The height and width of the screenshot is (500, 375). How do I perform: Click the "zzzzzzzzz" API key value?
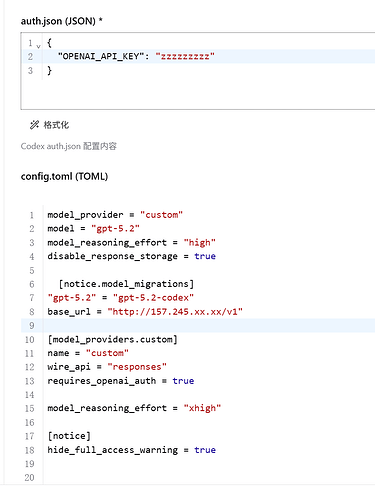pyautogui.click(x=185, y=56)
